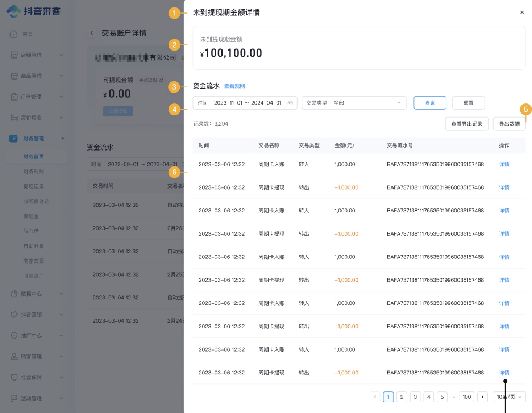Open 放心借 in sidebar
The image size is (532, 413).
(x=31, y=231)
